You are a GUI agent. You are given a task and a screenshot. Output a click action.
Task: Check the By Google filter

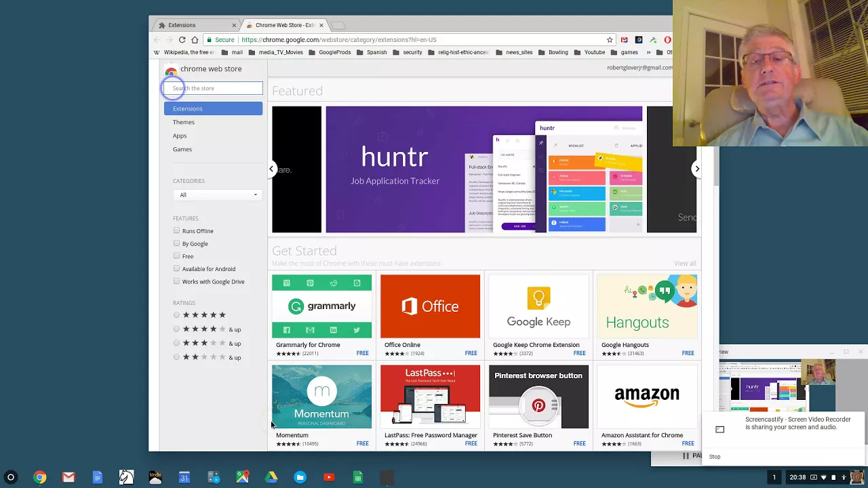176,243
